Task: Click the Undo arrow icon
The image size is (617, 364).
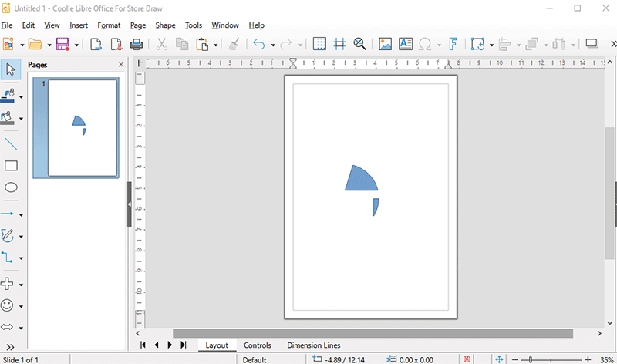Action: tap(258, 44)
